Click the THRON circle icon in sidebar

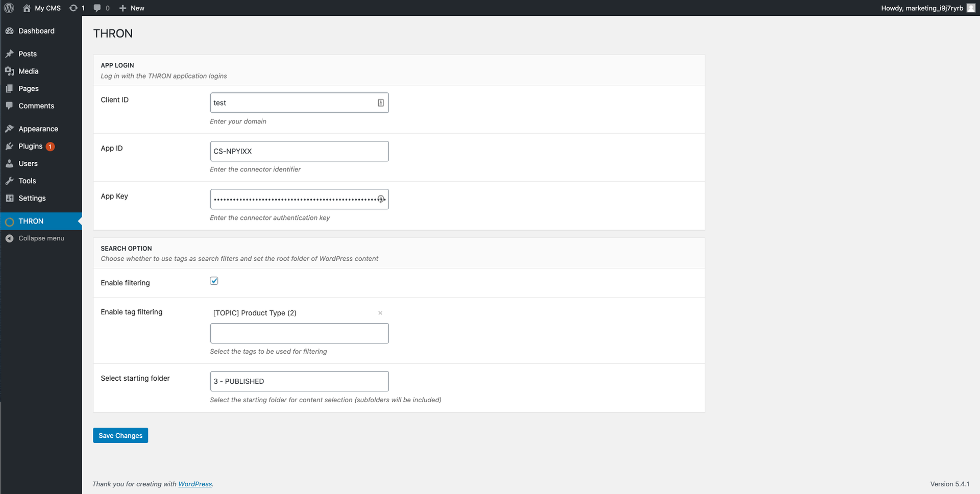9,221
